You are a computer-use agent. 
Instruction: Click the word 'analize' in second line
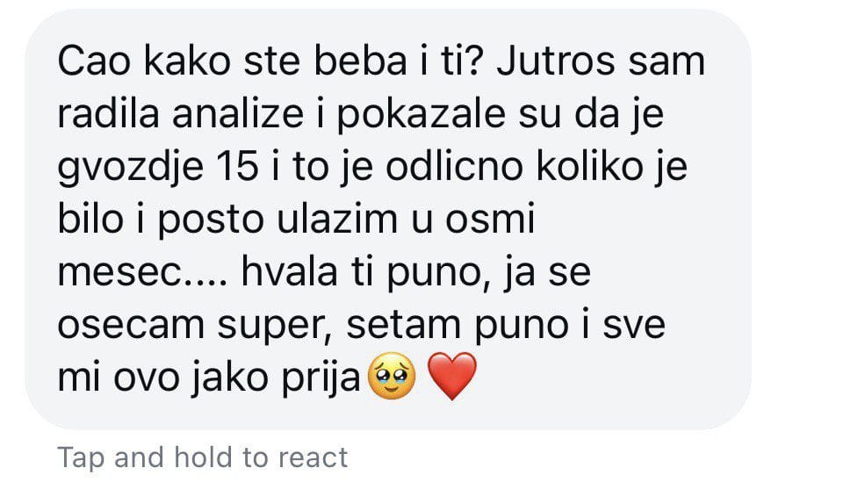238,114
